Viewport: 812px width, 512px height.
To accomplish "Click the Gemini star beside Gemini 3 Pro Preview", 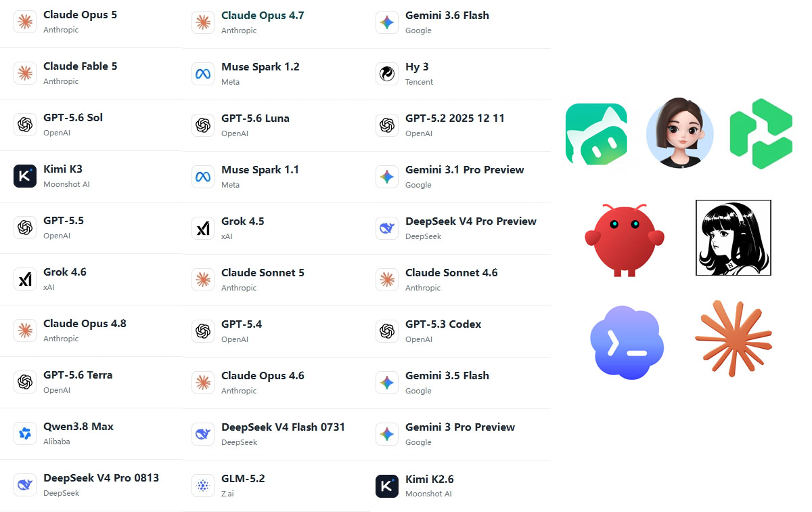I will pos(387,433).
